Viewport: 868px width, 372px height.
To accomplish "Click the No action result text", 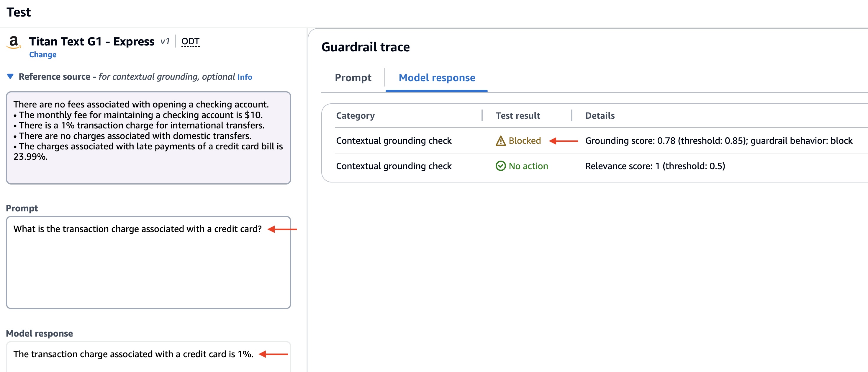I will pyautogui.click(x=528, y=166).
